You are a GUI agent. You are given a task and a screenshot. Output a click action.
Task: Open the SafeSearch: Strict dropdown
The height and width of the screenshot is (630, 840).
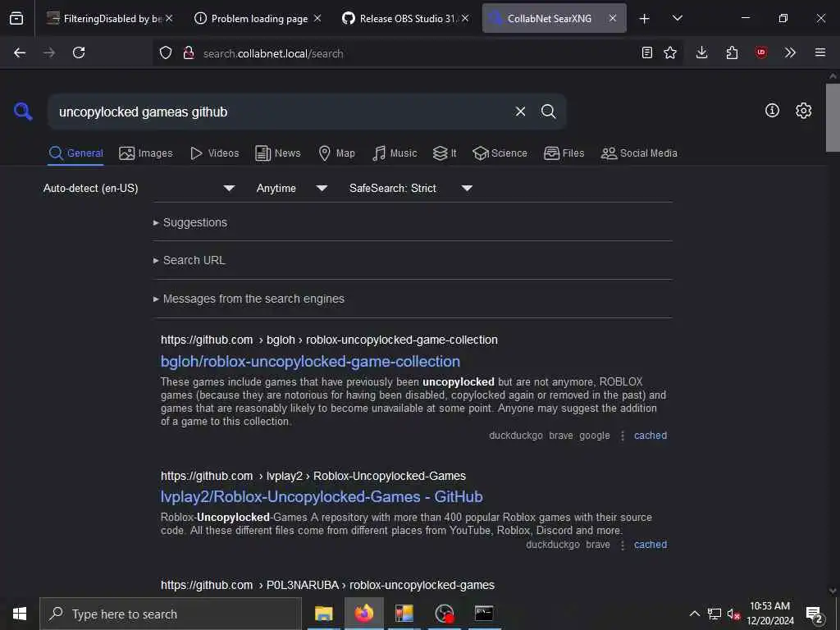411,188
